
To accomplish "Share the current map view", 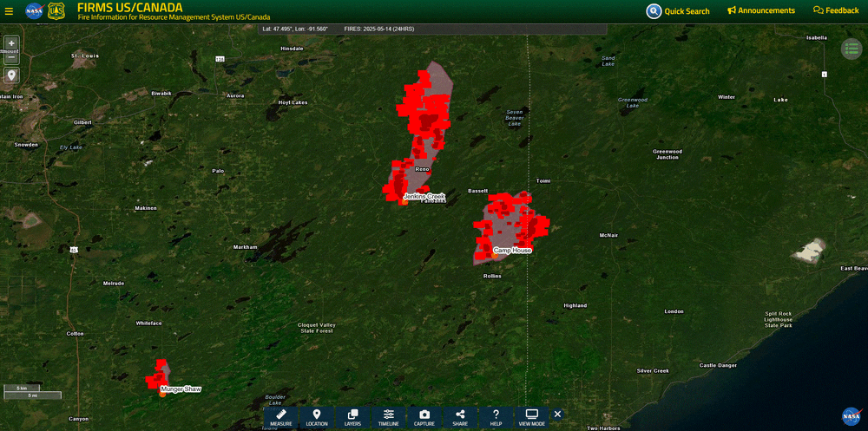I will (x=460, y=418).
